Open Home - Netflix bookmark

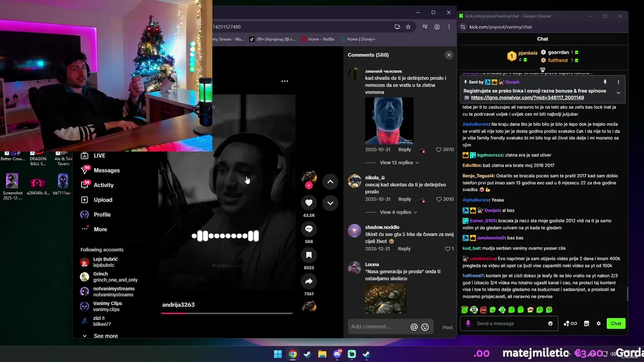pyautogui.click(x=317, y=39)
